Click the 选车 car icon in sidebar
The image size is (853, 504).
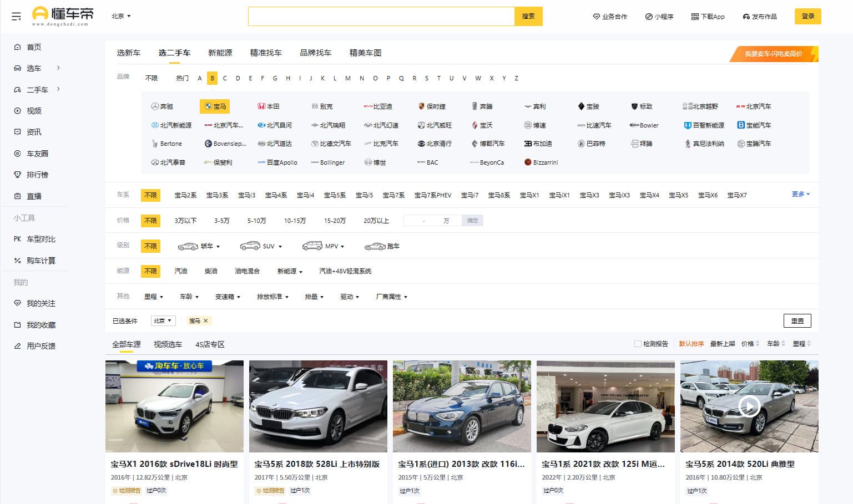(x=17, y=68)
